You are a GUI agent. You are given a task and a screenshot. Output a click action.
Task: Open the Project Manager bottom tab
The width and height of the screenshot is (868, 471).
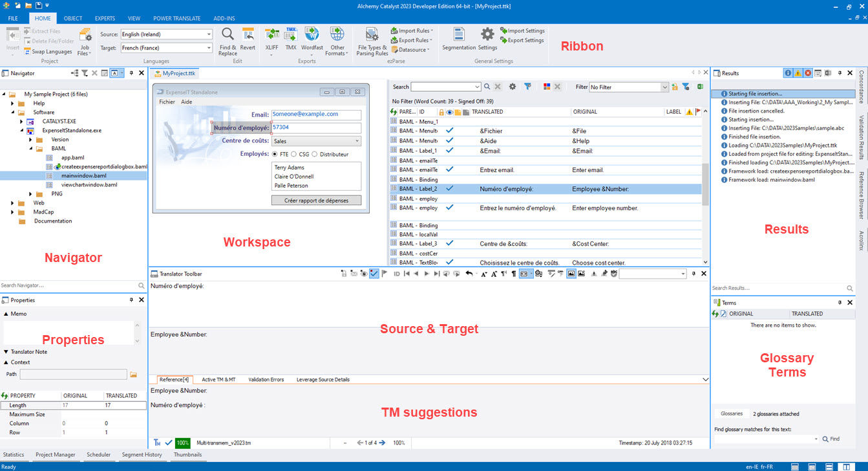click(x=56, y=455)
